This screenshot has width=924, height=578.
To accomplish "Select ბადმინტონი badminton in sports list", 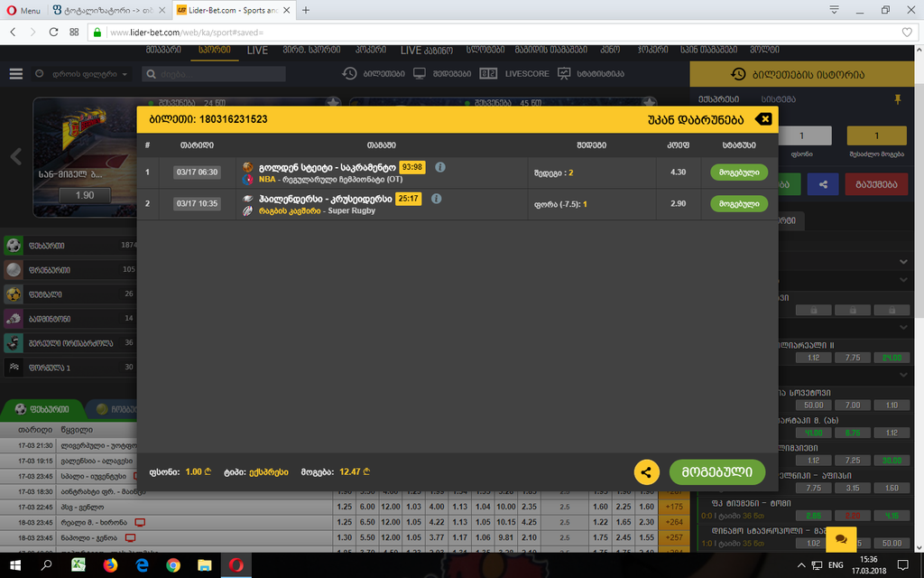I will pyautogui.click(x=69, y=319).
